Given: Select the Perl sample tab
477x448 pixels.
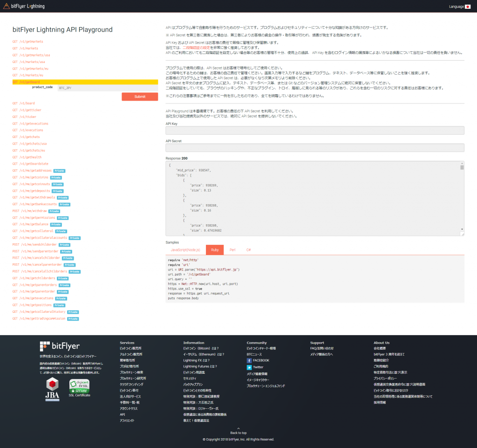Looking at the screenshot, I should (x=232, y=250).
